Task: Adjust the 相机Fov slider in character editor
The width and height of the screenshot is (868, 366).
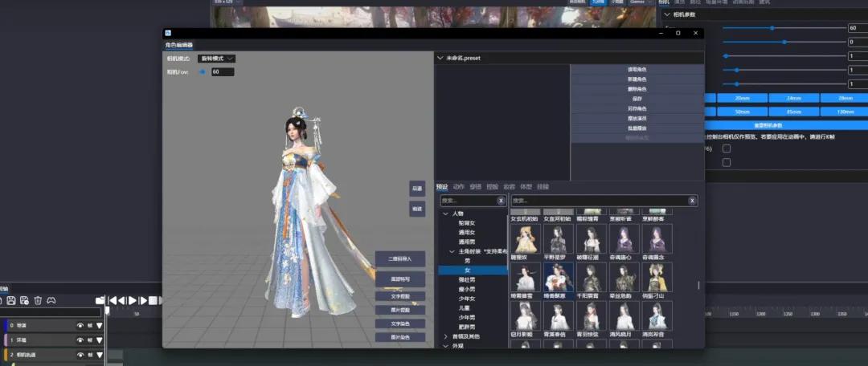Action: pyautogui.click(x=202, y=72)
